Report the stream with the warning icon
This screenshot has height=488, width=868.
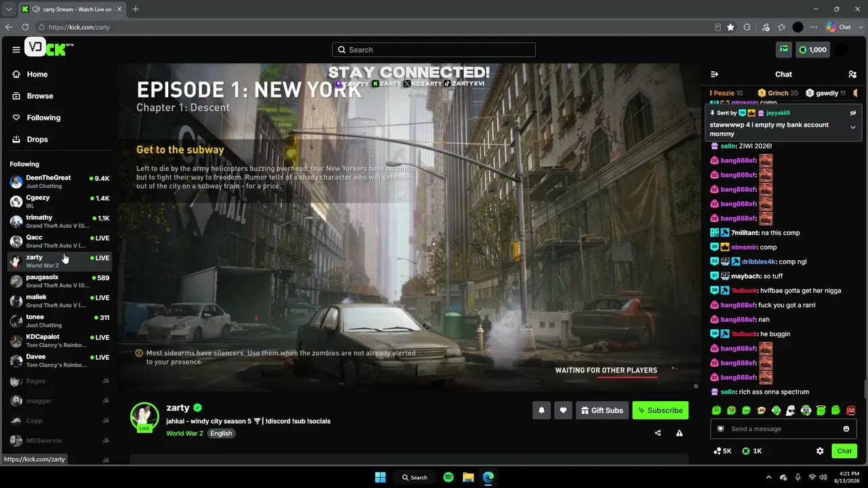[679, 433]
